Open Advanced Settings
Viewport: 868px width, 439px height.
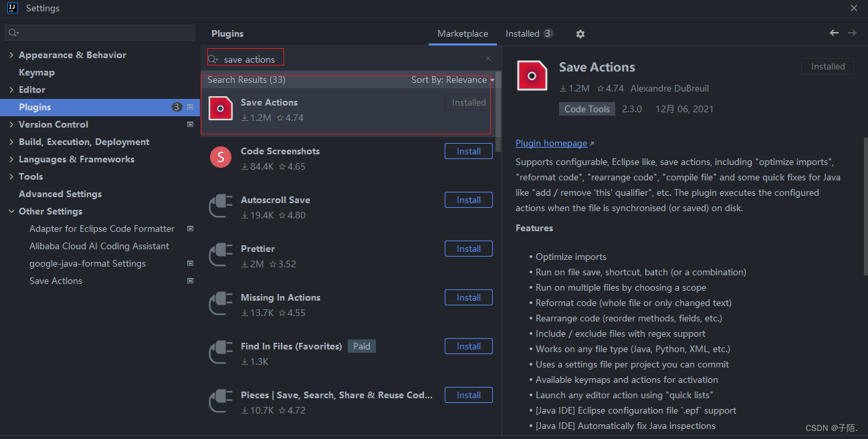pos(60,194)
